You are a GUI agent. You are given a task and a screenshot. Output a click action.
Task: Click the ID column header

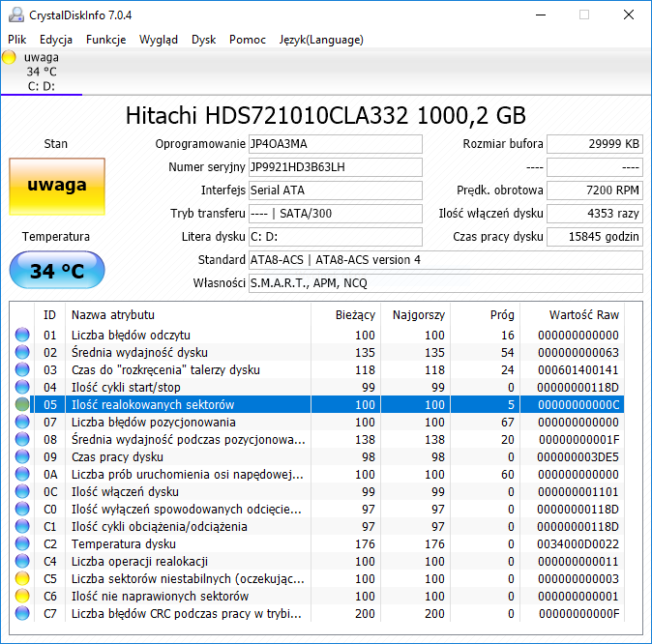coord(49,315)
